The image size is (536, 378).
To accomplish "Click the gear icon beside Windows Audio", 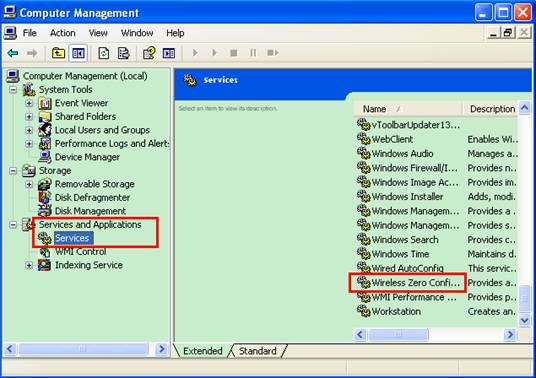I will 364,153.
